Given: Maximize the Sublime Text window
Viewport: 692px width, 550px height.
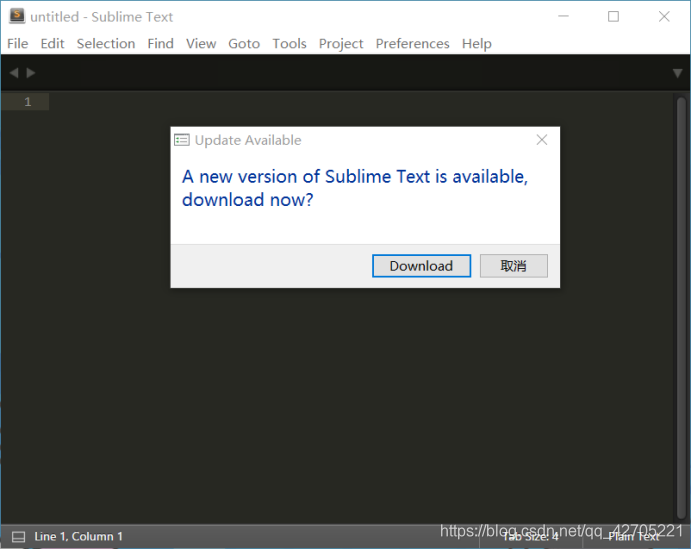Looking at the screenshot, I should tap(613, 16).
